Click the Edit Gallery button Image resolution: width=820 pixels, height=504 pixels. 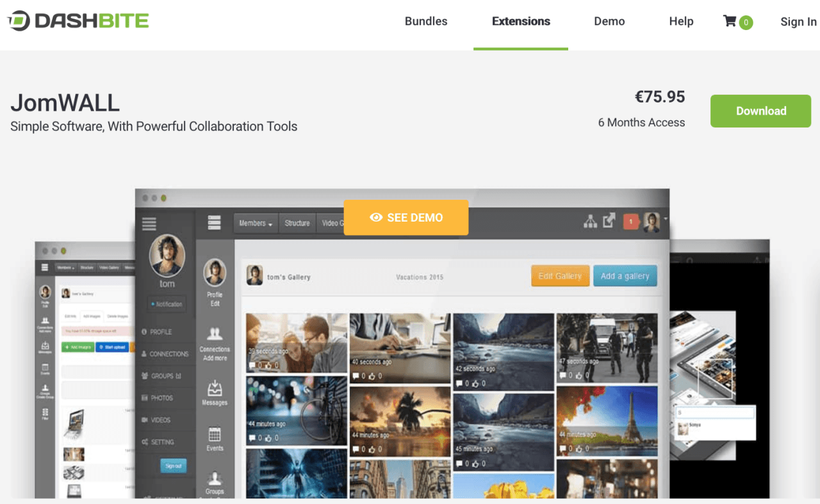tap(560, 276)
